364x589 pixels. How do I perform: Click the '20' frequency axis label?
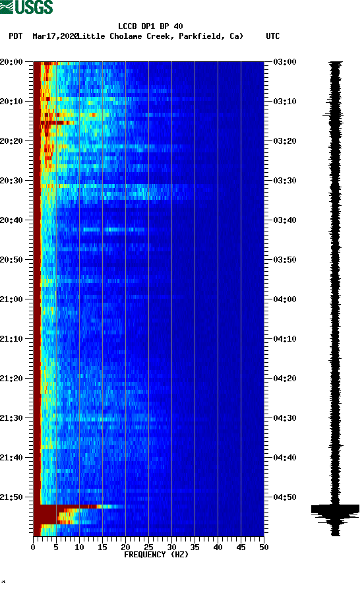(125, 547)
